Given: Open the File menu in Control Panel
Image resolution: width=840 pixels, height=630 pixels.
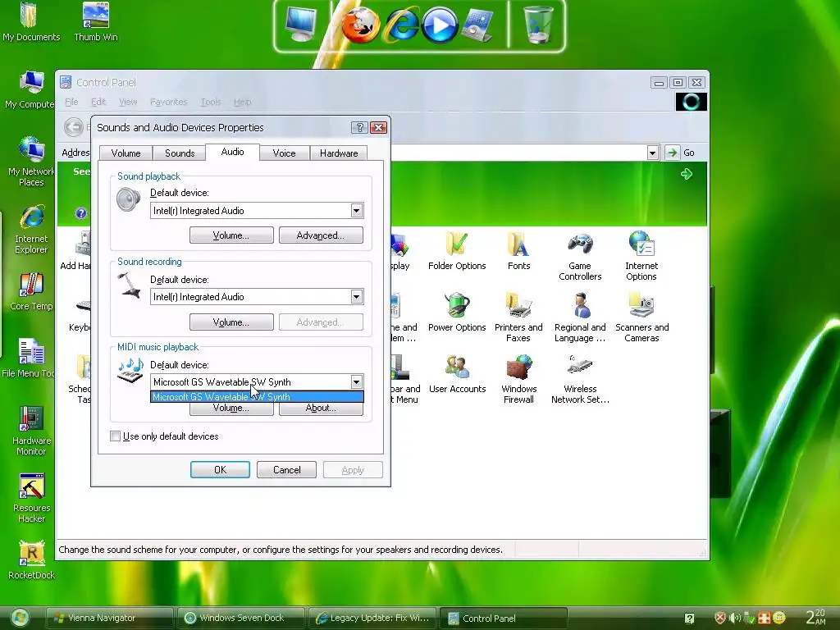Looking at the screenshot, I should [71, 102].
